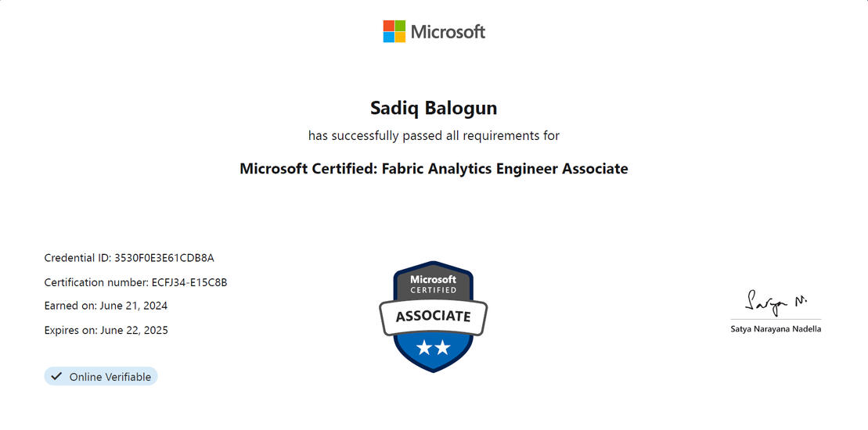Click the ASSOCIATE banner on the badge

pyautogui.click(x=434, y=317)
